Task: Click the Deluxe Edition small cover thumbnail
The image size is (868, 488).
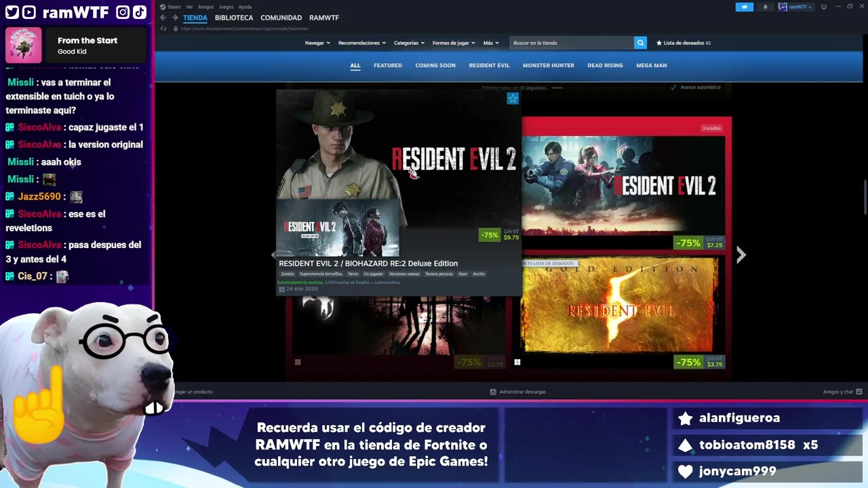Action: (338, 227)
